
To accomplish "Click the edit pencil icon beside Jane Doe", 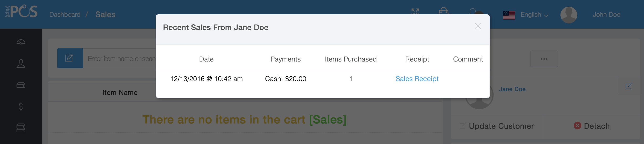I will tap(629, 86).
